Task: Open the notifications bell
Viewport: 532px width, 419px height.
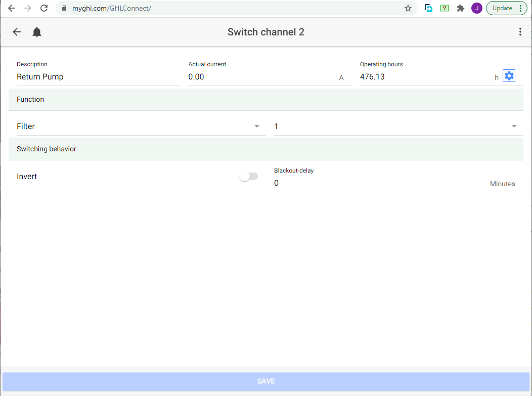Action: [x=37, y=32]
